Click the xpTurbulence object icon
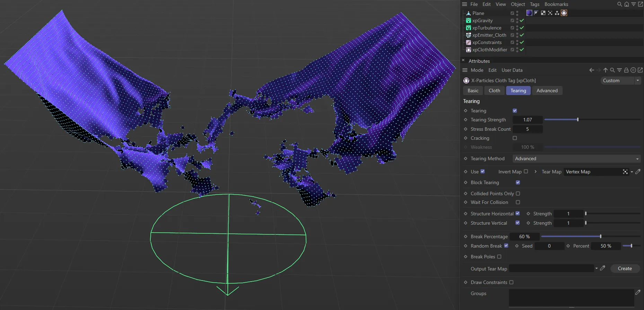Image resolution: width=644 pixels, height=310 pixels. [468, 28]
